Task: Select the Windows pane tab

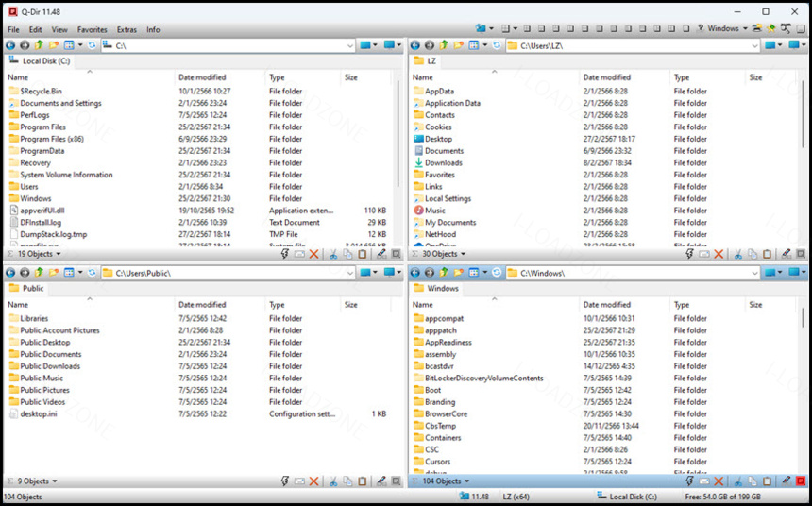Action: tap(436, 288)
